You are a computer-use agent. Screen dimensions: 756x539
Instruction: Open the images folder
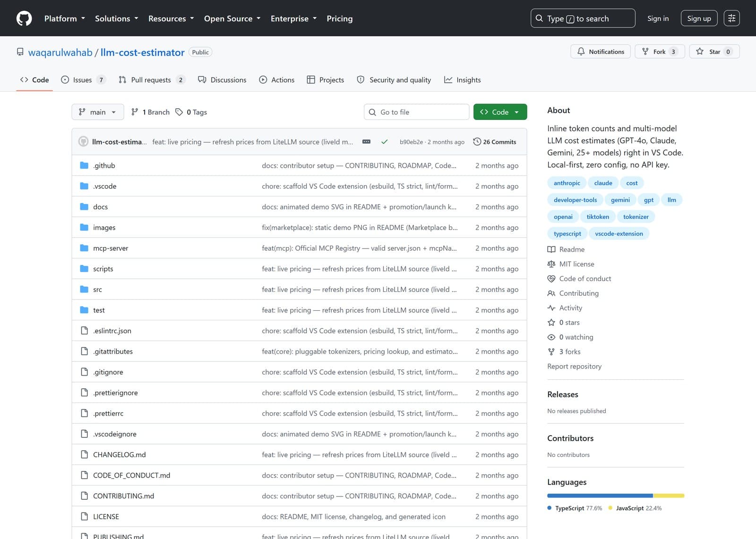pyautogui.click(x=104, y=228)
